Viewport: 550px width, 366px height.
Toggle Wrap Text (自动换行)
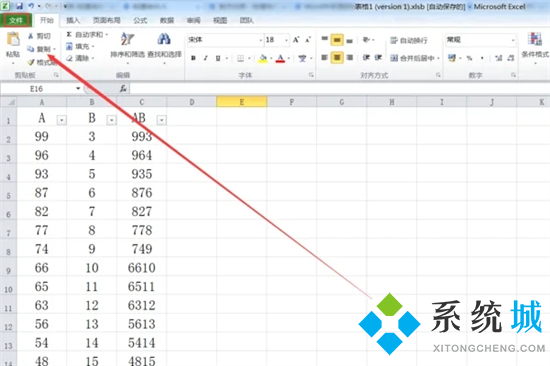pos(409,40)
